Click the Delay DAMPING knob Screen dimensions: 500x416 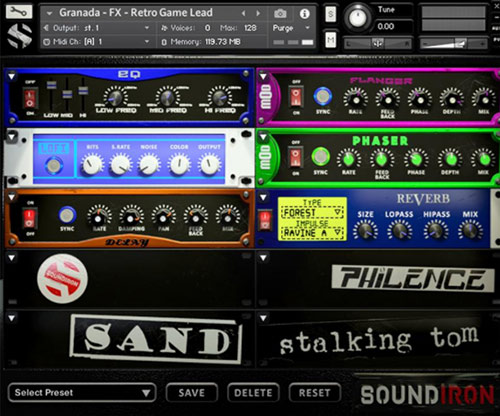tap(132, 217)
